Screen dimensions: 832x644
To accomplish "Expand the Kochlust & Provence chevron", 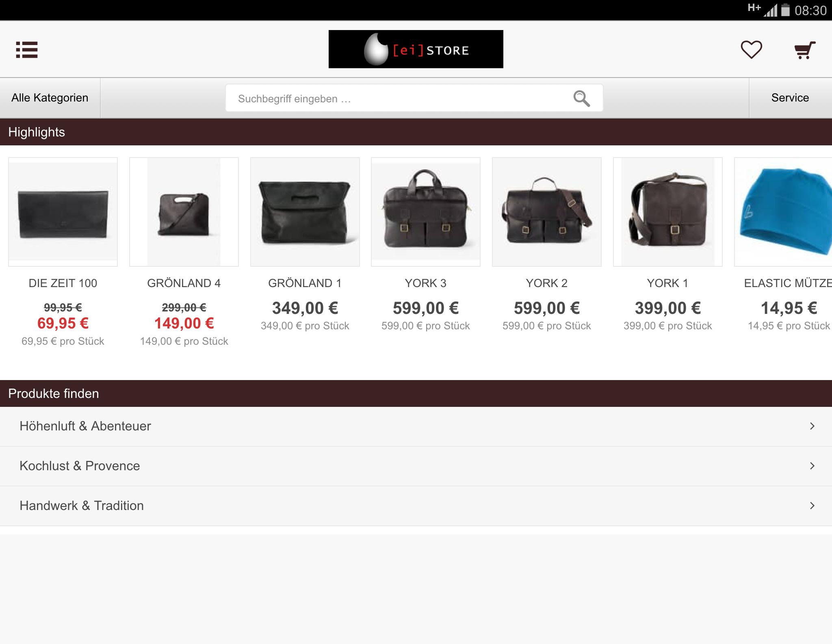I will (812, 466).
